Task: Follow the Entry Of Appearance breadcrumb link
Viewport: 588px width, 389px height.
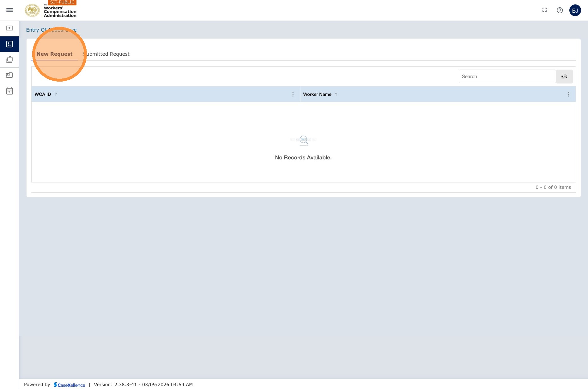Action: [51, 30]
